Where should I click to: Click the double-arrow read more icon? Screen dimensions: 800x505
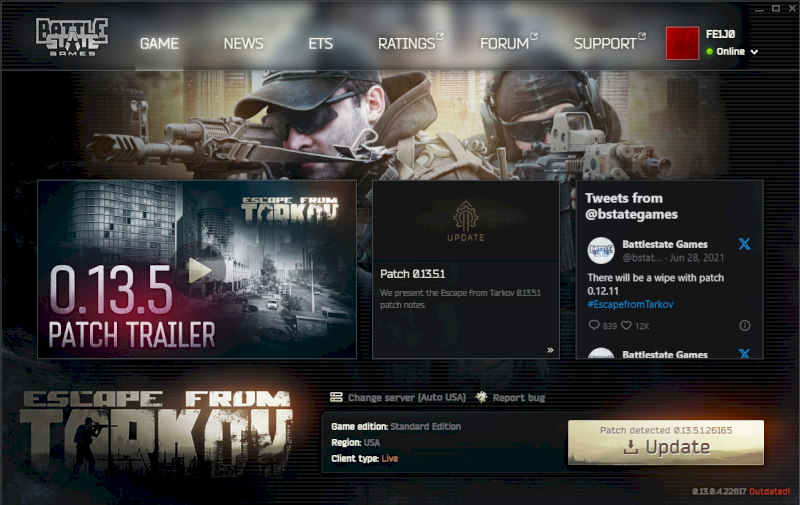point(550,350)
